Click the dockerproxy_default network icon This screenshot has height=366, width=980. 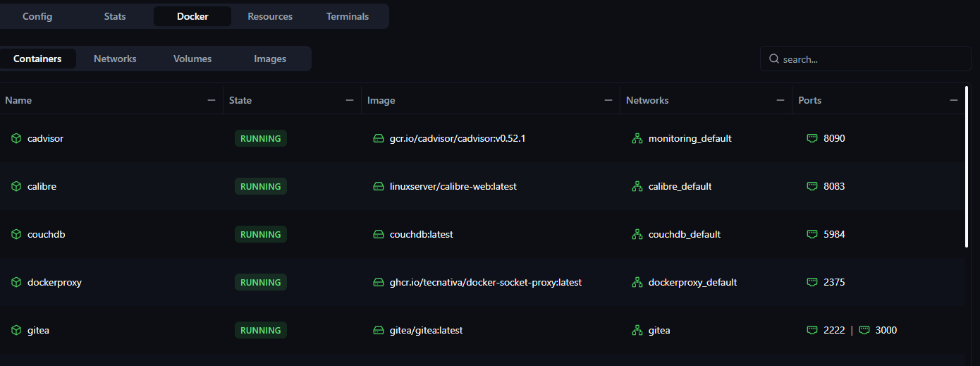point(637,283)
